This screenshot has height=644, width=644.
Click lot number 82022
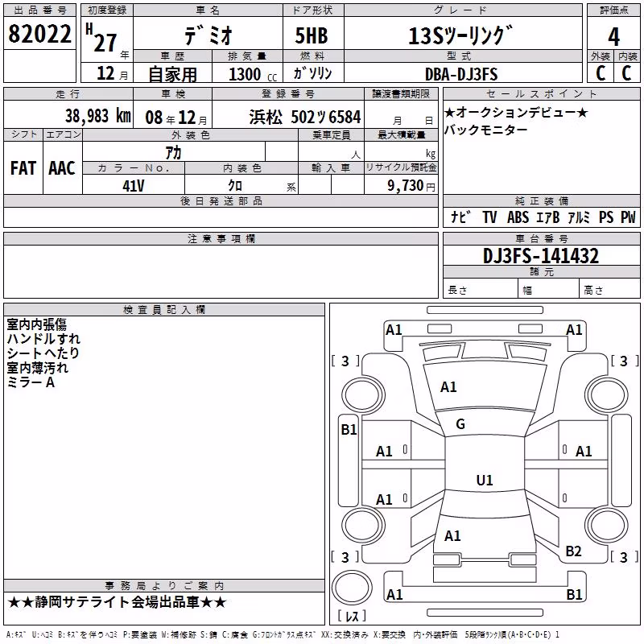pos(39,34)
